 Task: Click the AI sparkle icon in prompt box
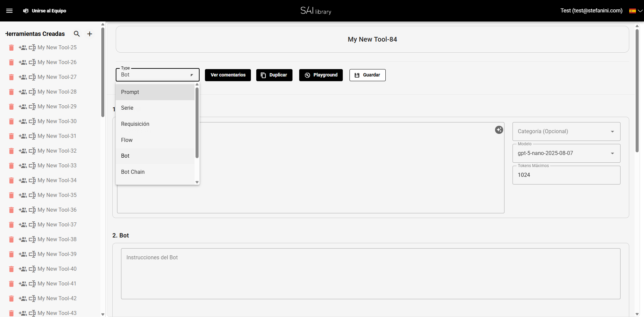(x=499, y=130)
